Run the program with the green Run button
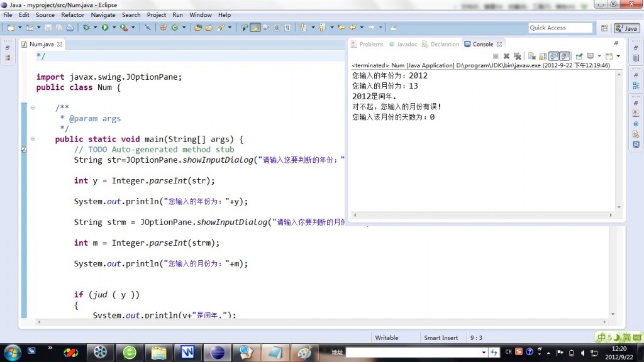644x362 pixels. [x=105, y=28]
